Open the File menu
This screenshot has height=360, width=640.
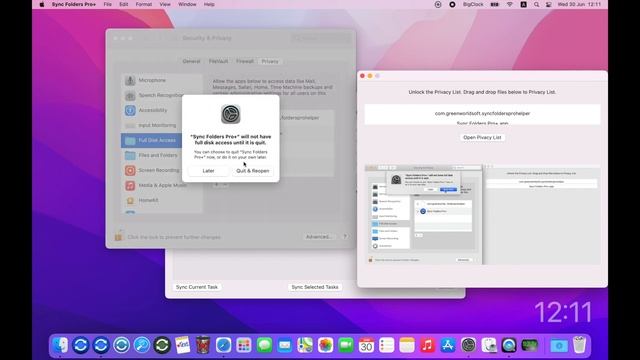pyautogui.click(x=107, y=4)
